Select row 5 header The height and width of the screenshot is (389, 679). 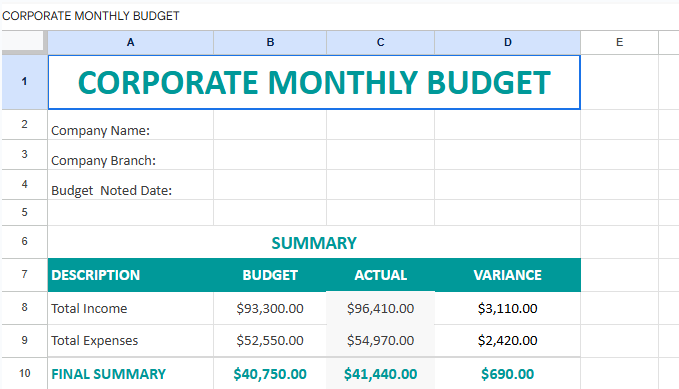point(24,212)
